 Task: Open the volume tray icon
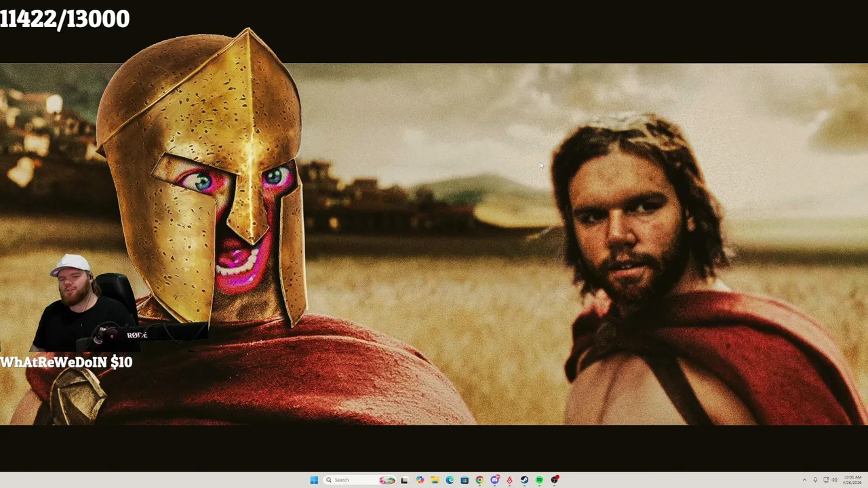(x=835, y=480)
